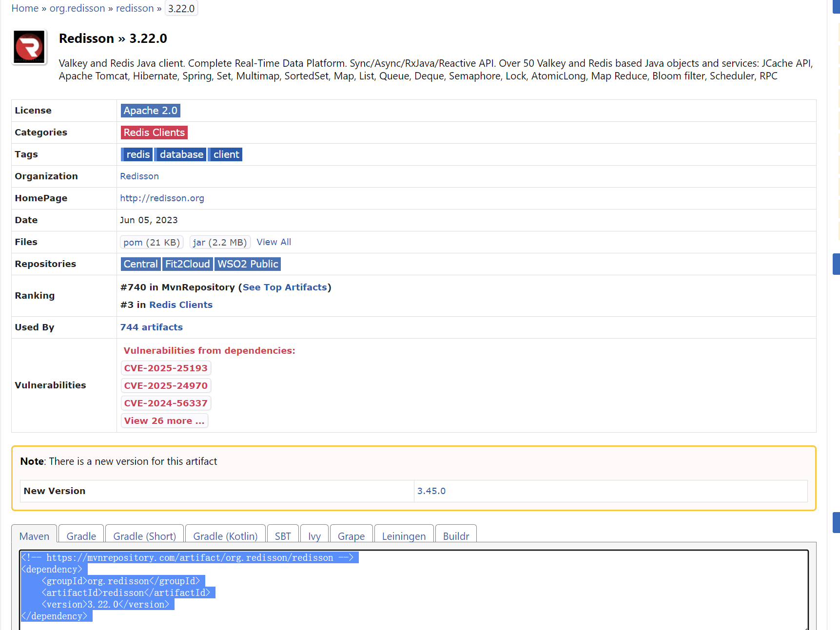
Task: Download the jar (2.2 MB) file
Action: click(220, 242)
